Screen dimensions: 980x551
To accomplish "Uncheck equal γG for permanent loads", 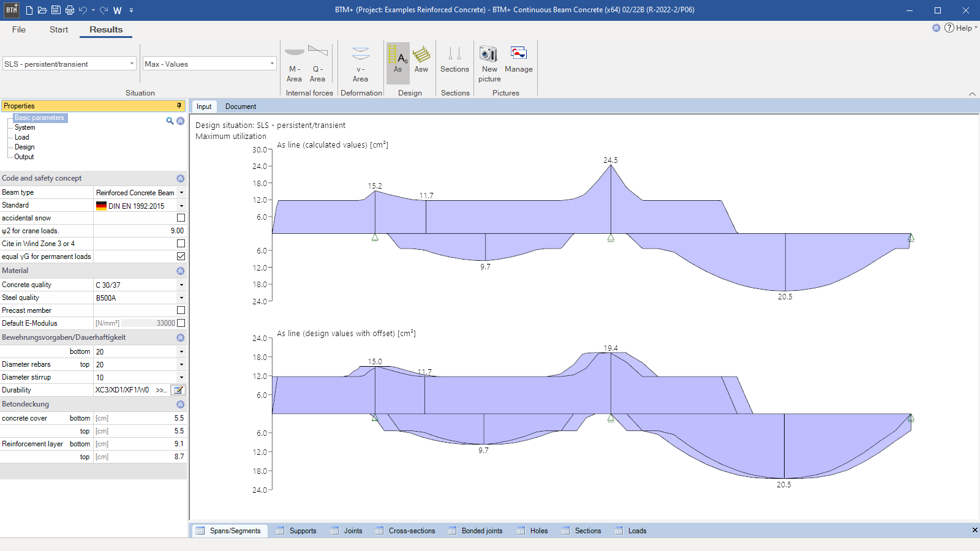I will (x=181, y=257).
